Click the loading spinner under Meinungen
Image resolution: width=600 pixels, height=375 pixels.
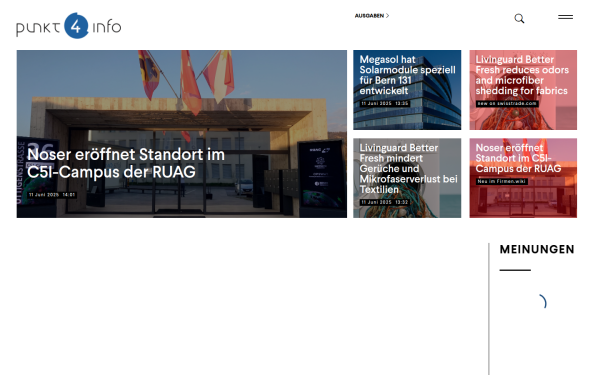(x=542, y=302)
